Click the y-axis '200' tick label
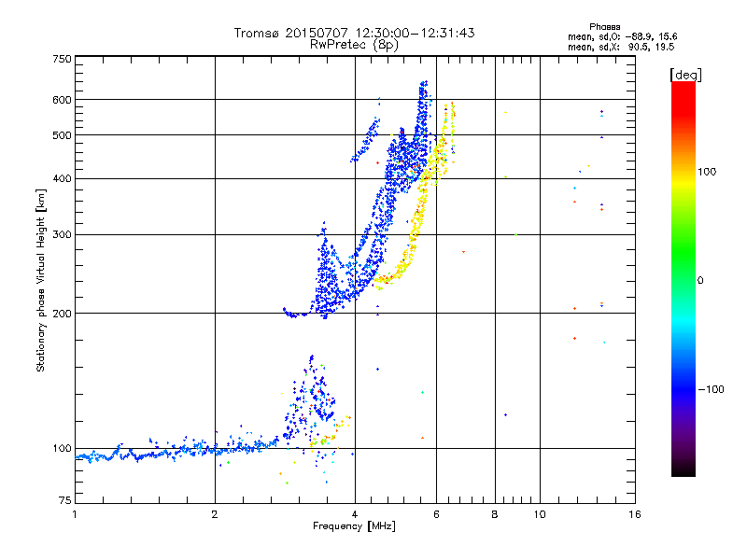Image resolution: width=747 pixels, height=560 pixels. [x=63, y=314]
